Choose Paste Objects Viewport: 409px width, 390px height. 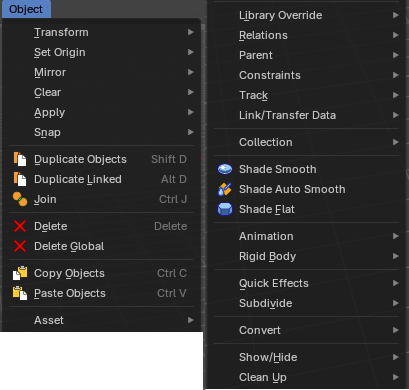(x=102, y=293)
